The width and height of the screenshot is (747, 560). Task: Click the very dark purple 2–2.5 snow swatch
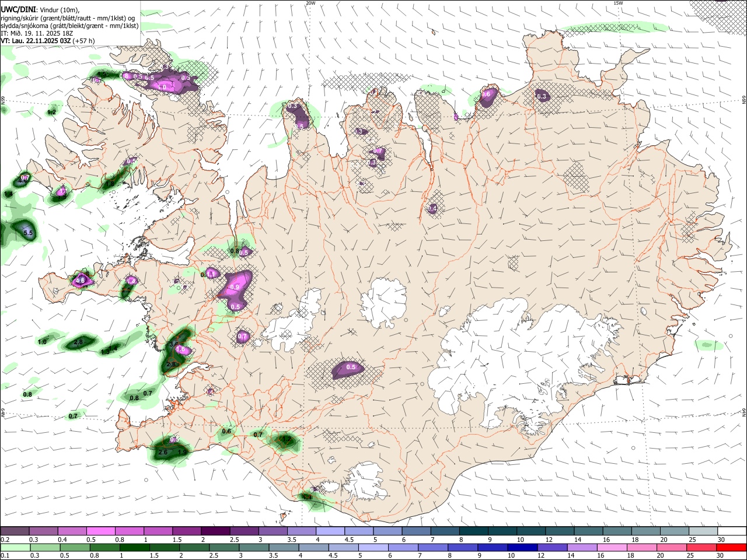coord(215,531)
